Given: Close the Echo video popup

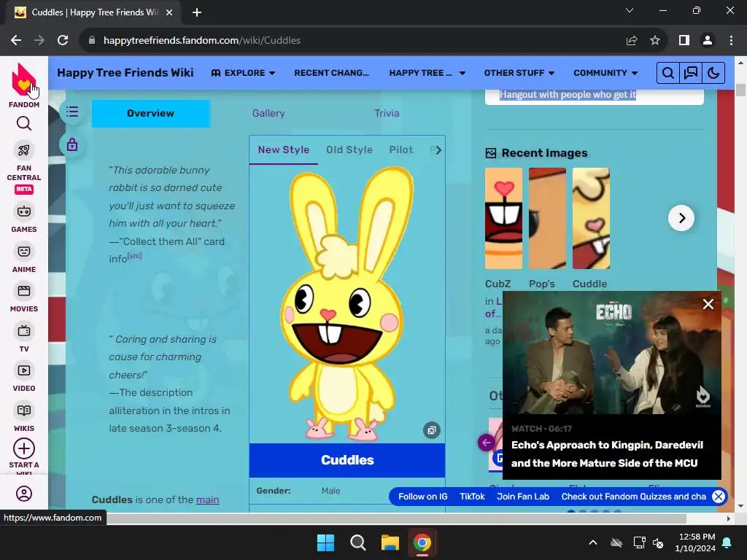Looking at the screenshot, I should [x=708, y=304].
